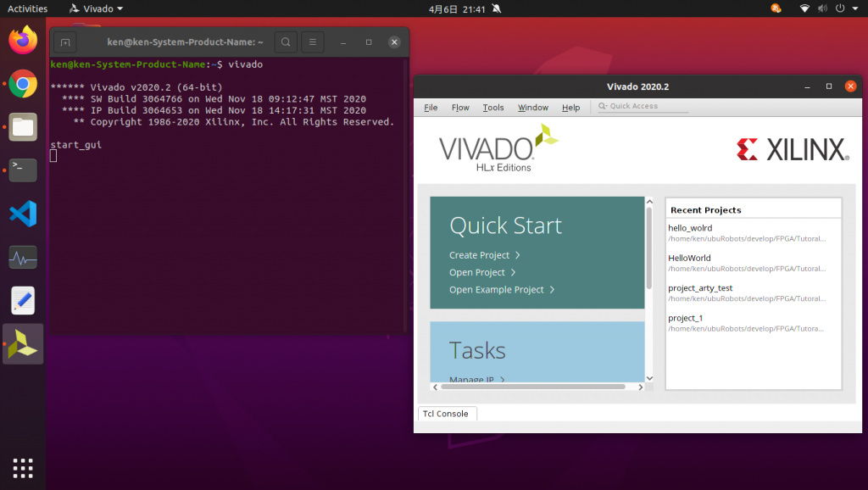Open the text editor dock icon

(x=23, y=301)
